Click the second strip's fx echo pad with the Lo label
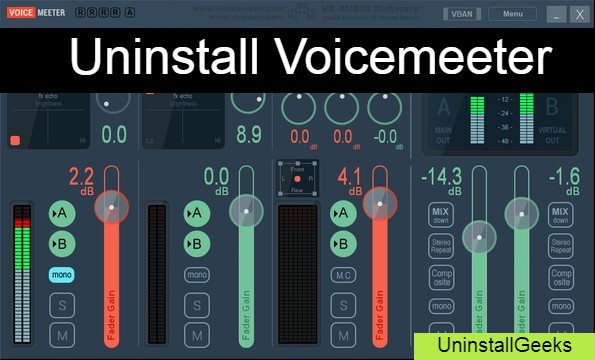Image resolution: width=595 pixels, height=360 pixels. coord(183,120)
